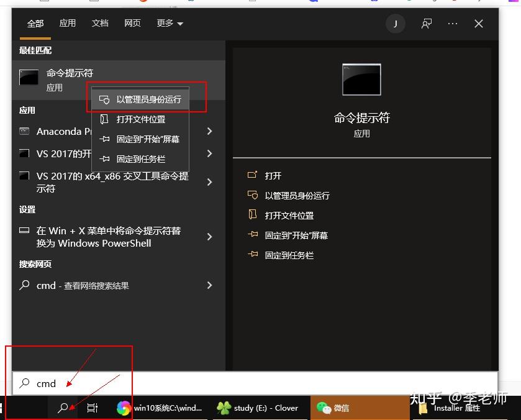Expand the Anaconda Prompt result chevron
The width and height of the screenshot is (521, 420).
209,132
